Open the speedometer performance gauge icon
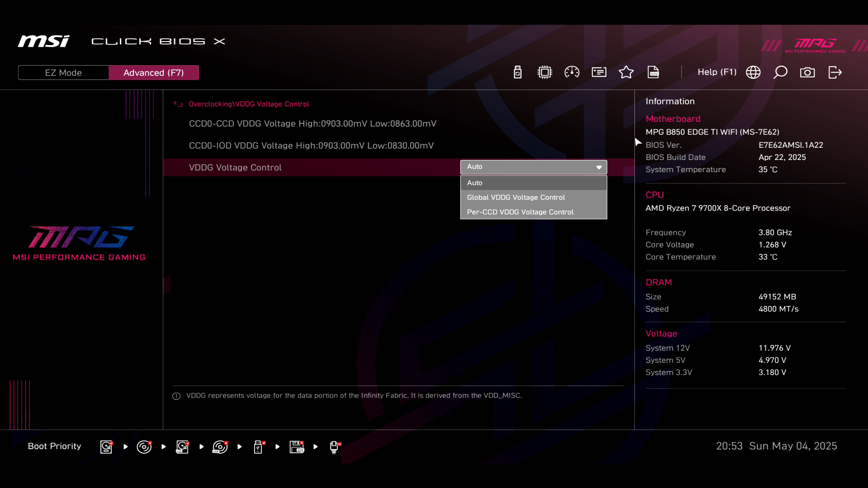The image size is (868, 488). coord(572,72)
